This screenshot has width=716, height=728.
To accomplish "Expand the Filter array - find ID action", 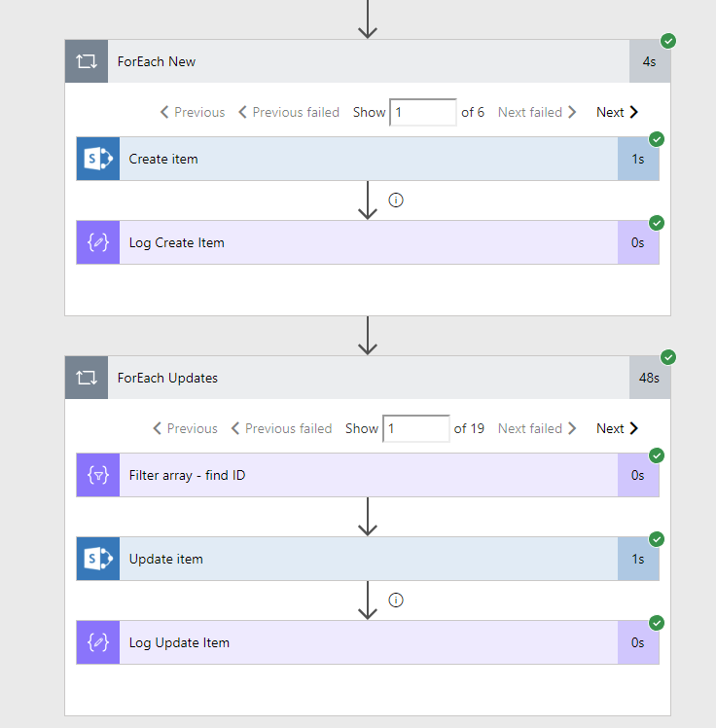I will pyautogui.click(x=368, y=475).
